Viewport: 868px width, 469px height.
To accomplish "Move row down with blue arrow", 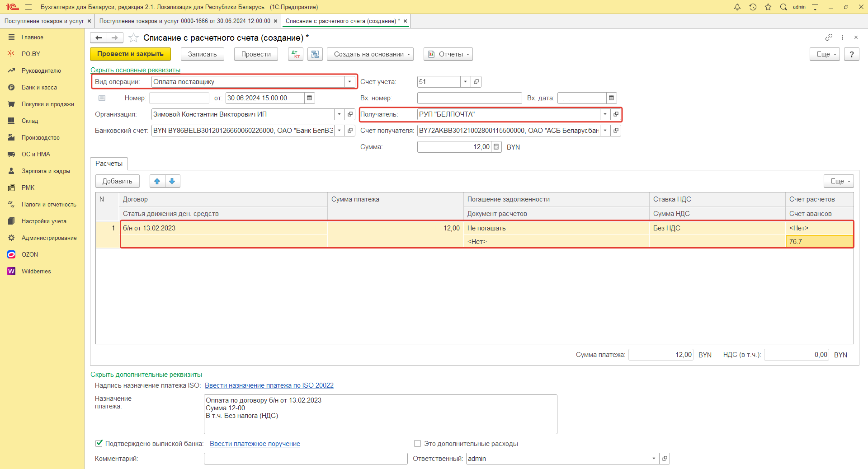I will [172, 181].
